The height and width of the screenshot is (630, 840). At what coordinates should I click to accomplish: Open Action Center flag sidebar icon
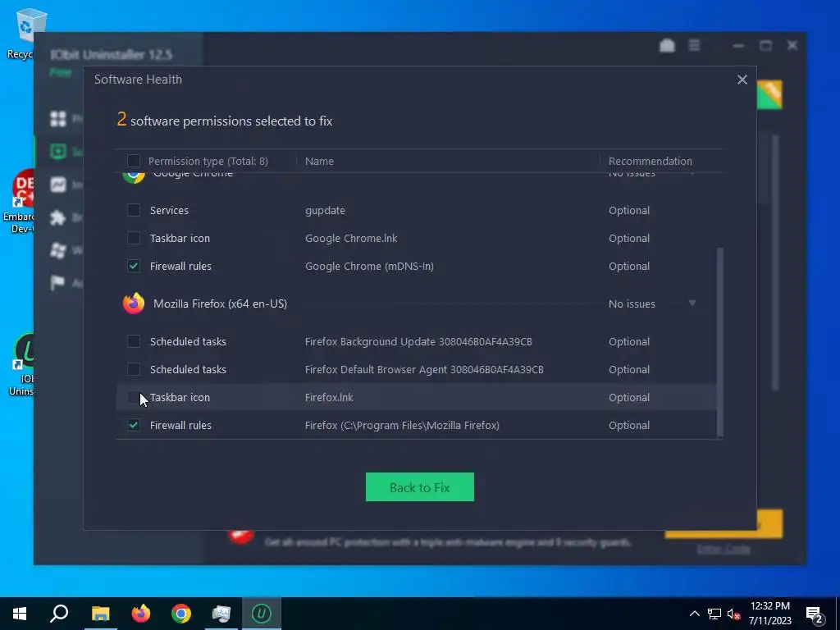tap(58, 283)
